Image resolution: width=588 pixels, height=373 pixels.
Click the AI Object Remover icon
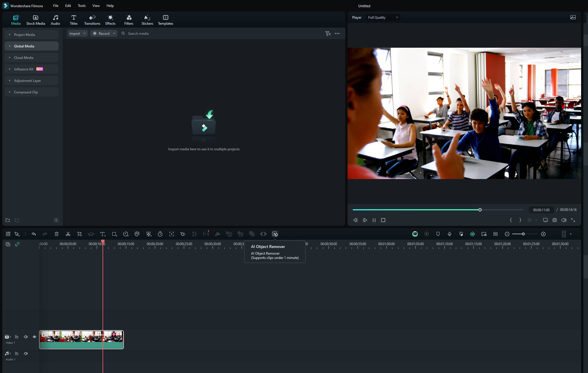pyautogui.click(x=275, y=234)
